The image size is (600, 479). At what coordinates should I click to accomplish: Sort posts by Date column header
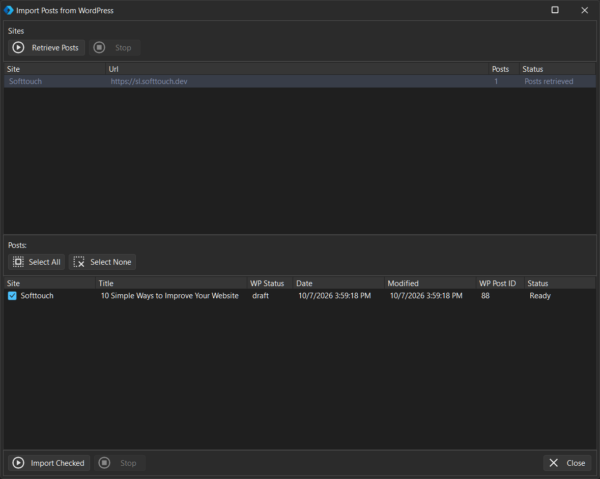point(339,283)
